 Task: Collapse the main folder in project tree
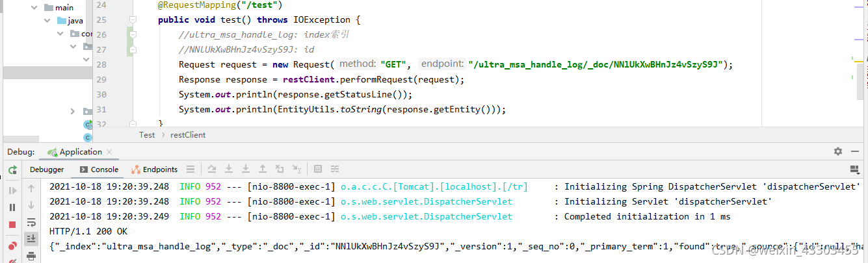pos(36,7)
